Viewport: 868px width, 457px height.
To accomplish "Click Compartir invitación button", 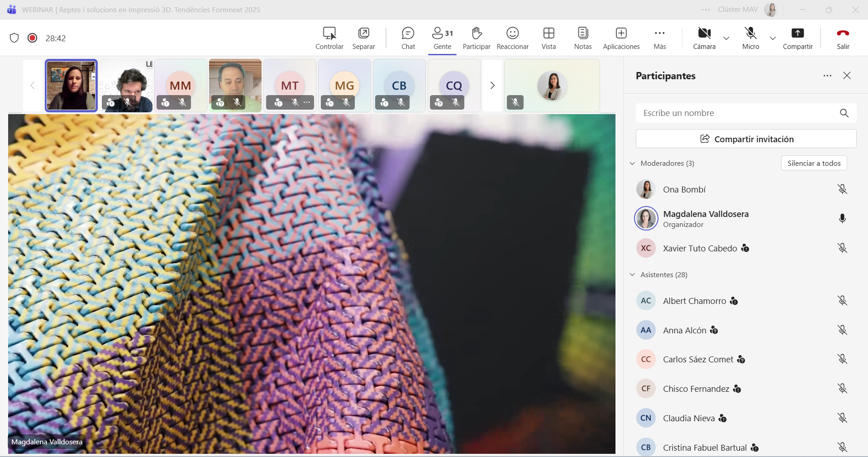I will tap(746, 139).
